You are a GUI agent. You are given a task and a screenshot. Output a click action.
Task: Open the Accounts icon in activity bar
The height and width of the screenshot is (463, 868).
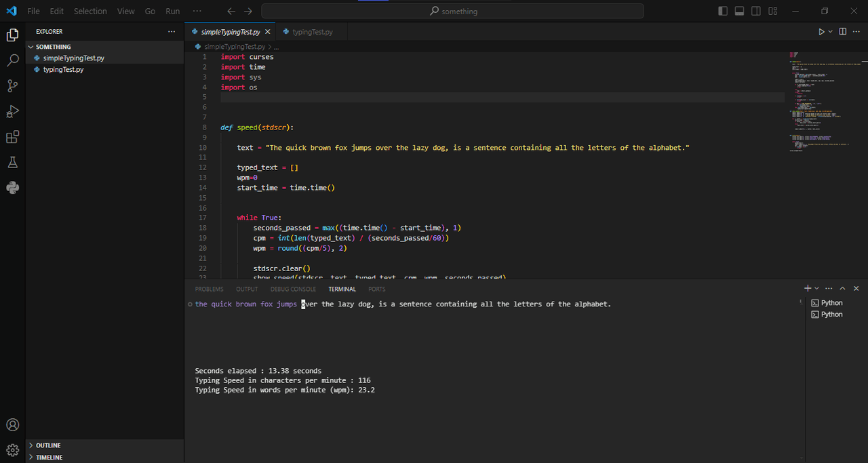12,425
